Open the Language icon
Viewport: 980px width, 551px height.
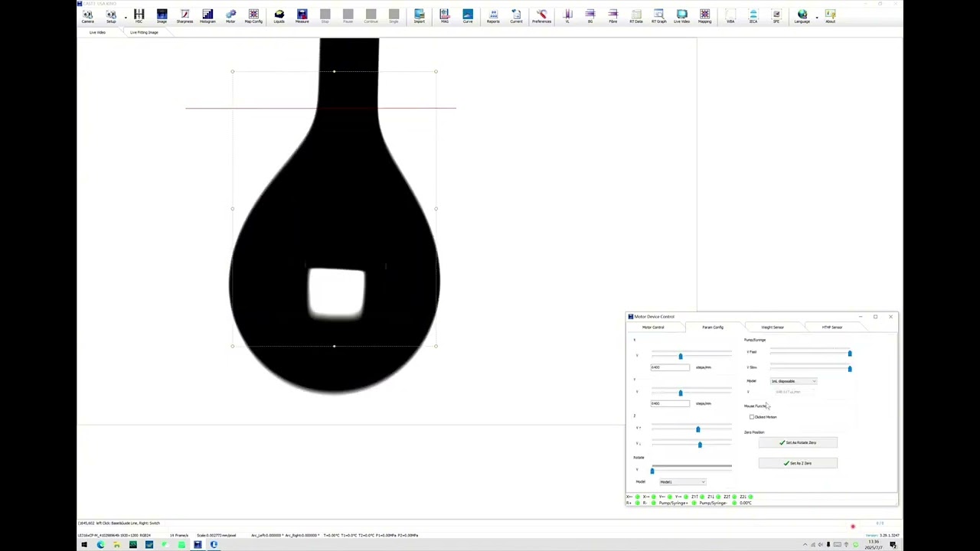pyautogui.click(x=802, y=15)
